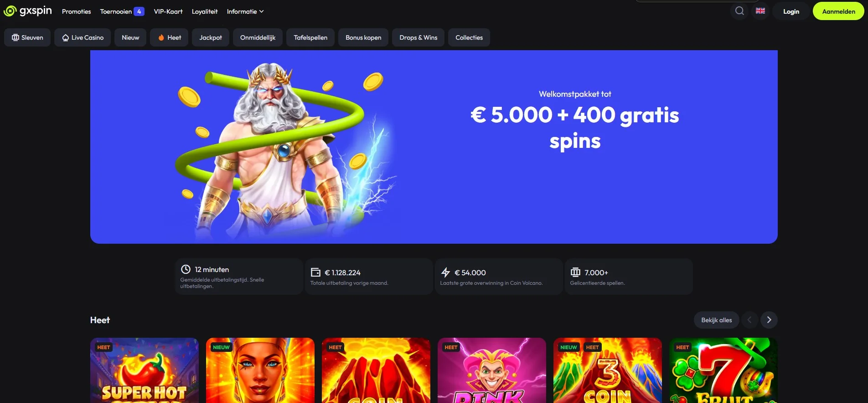868x403 pixels.
Task: Open the Sleuven category tab
Action: coord(27,37)
